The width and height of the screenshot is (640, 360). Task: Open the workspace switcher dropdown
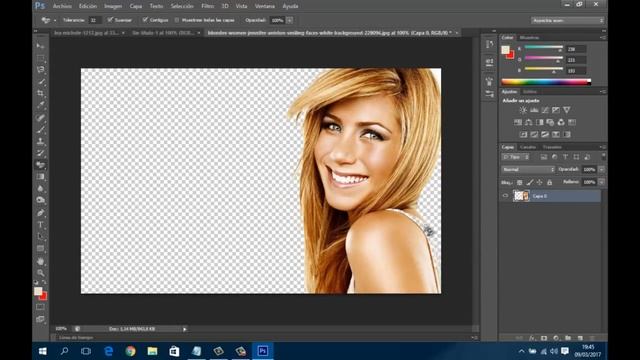(567, 20)
